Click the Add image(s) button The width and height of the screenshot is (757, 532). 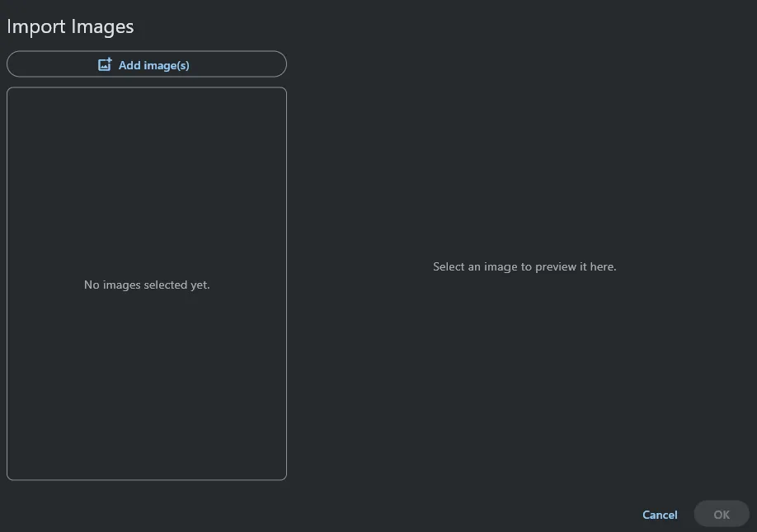pos(147,64)
